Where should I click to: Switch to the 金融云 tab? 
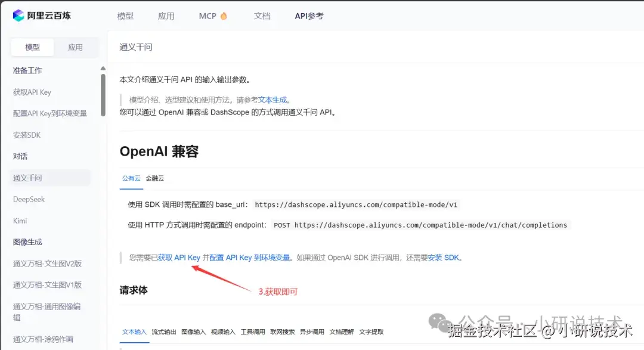pyautogui.click(x=155, y=178)
